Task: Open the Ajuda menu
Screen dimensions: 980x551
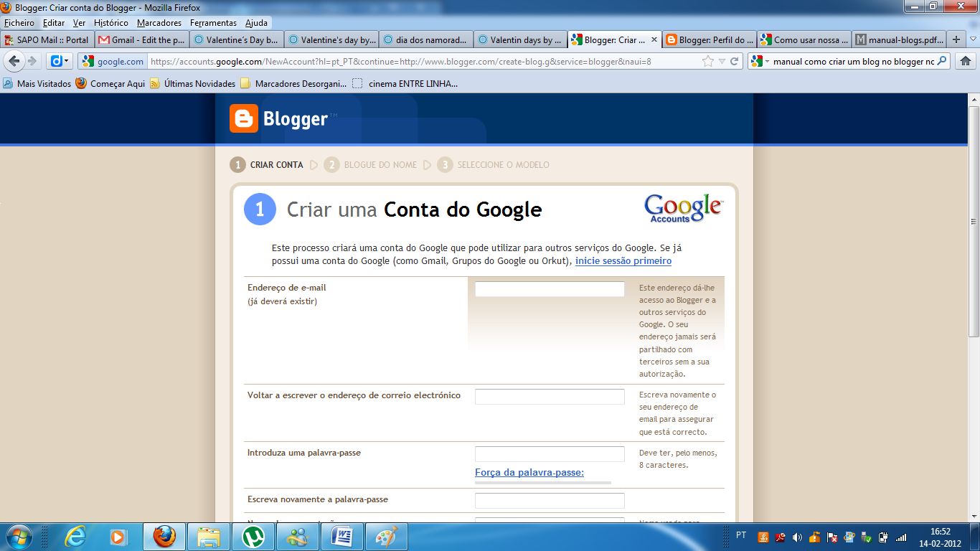Action: (256, 23)
